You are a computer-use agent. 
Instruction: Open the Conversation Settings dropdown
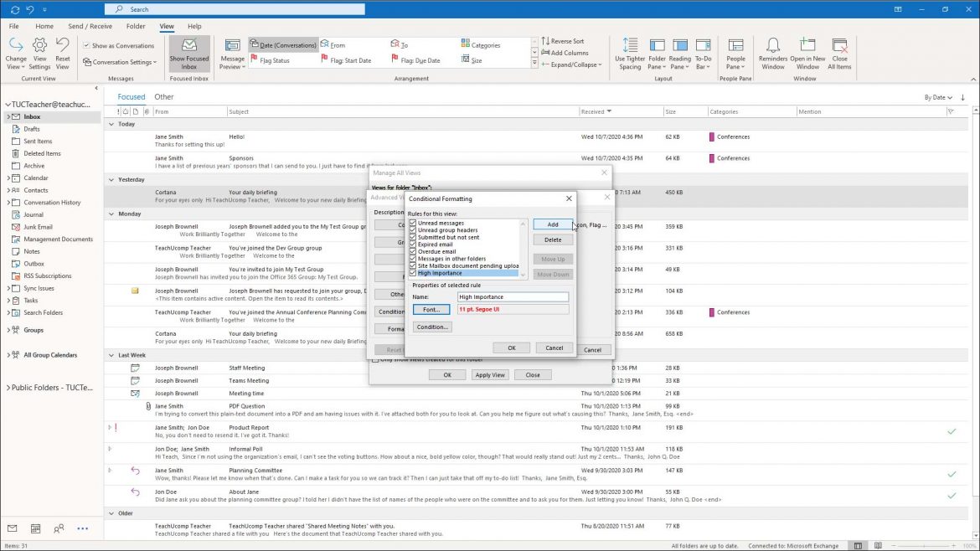pyautogui.click(x=120, y=61)
